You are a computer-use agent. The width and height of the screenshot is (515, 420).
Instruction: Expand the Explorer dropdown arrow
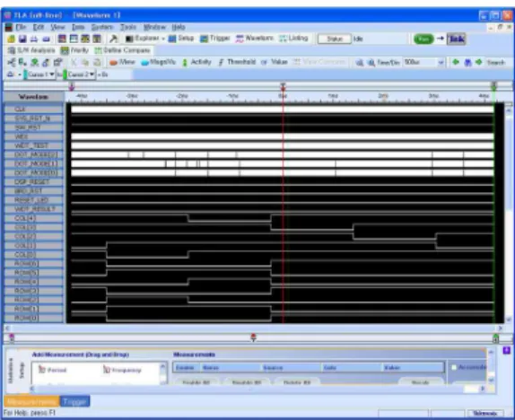tap(163, 39)
